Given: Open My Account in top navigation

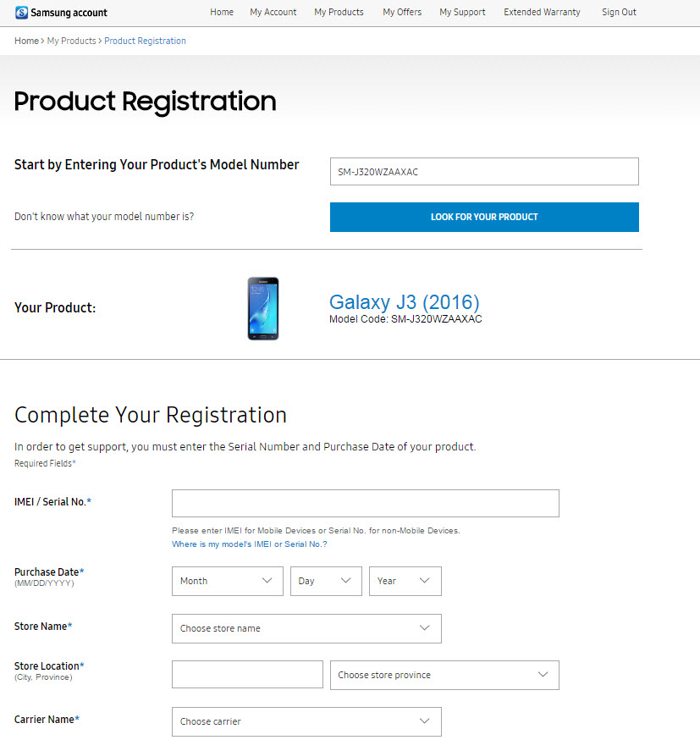Looking at the screenshot, I should pos(273,13).
